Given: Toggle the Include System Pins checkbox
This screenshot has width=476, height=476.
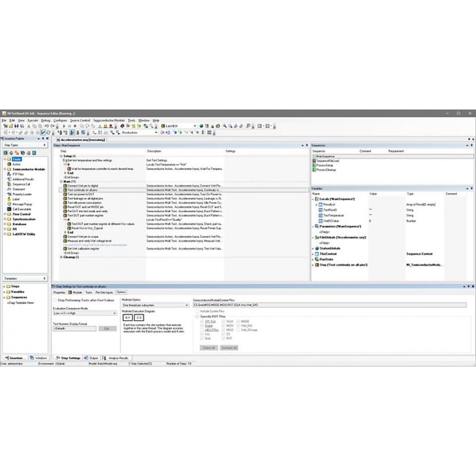Looking at the screenshot, I should click(197, 311).
